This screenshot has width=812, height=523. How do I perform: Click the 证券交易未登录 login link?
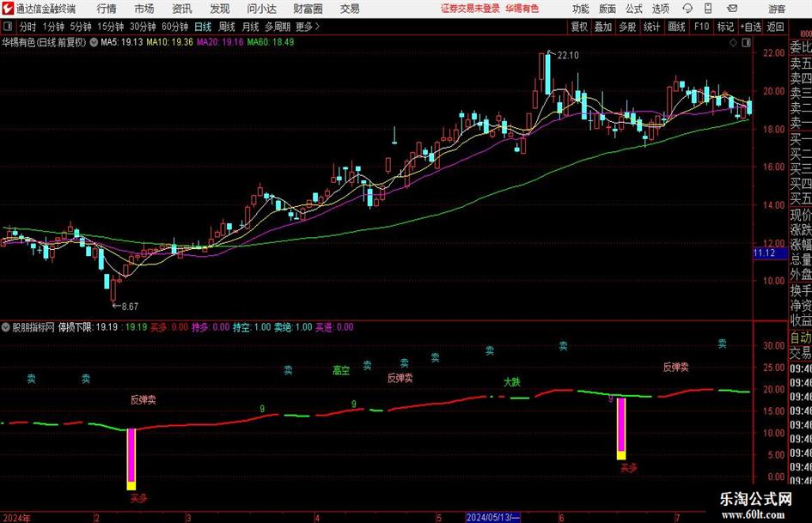click(x=470, y=9)
